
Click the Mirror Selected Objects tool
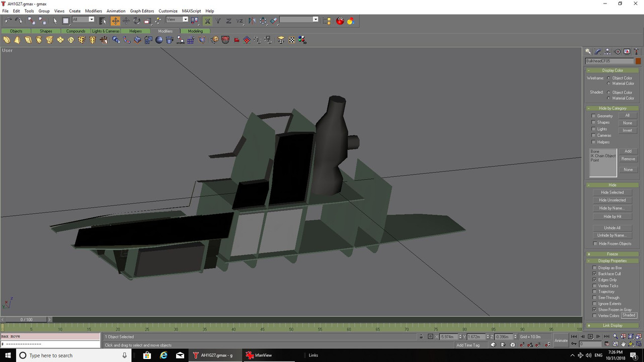point(252,21)
